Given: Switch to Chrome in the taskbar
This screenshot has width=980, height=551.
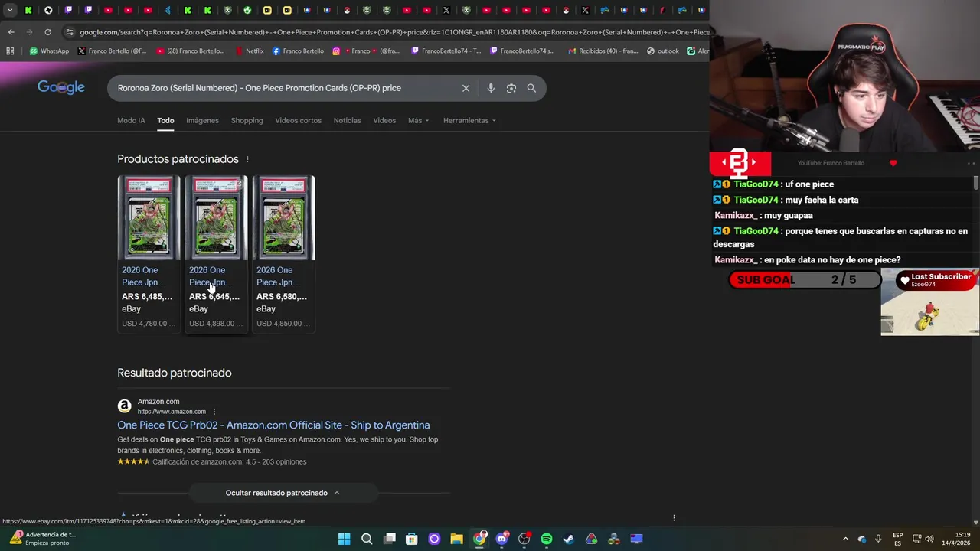Looking at the screenshot, I should [479, 539].
